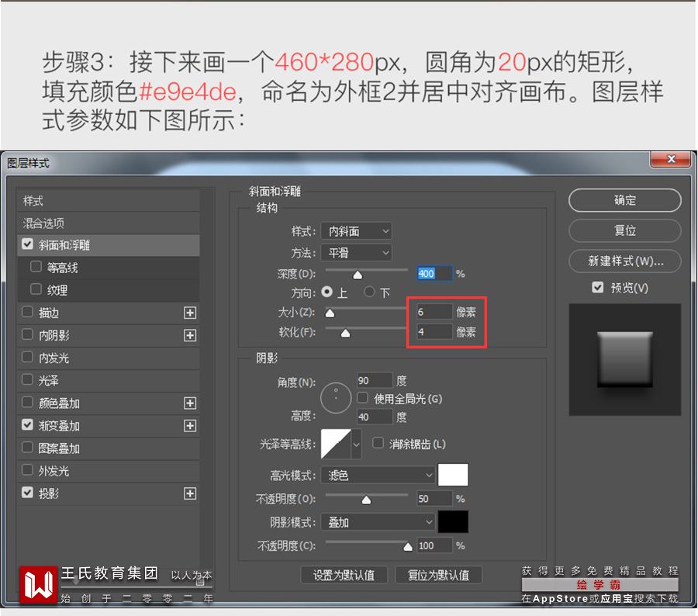Screen dimensions: 698x616
Task: Click highlight opacity 不透明度(O) slider handle
Action: [366, 500]
